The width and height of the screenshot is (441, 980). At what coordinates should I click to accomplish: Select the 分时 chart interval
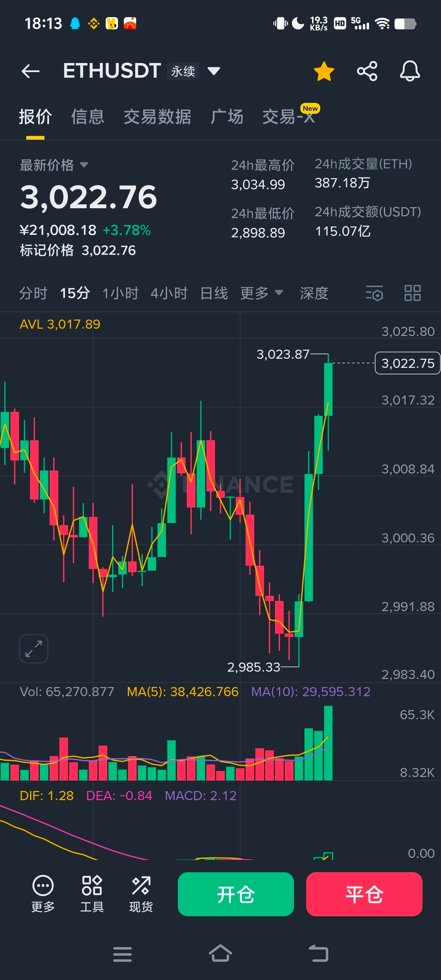(x=33, y=293)
